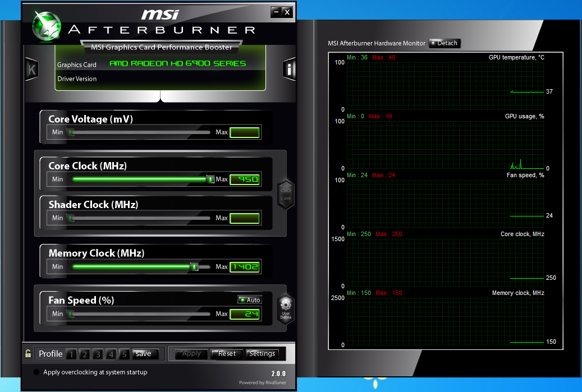582x392 pixels.
Task: Click the MSI Afterburner jet logo
Action: pyautogui.click(x=47, y=26)
